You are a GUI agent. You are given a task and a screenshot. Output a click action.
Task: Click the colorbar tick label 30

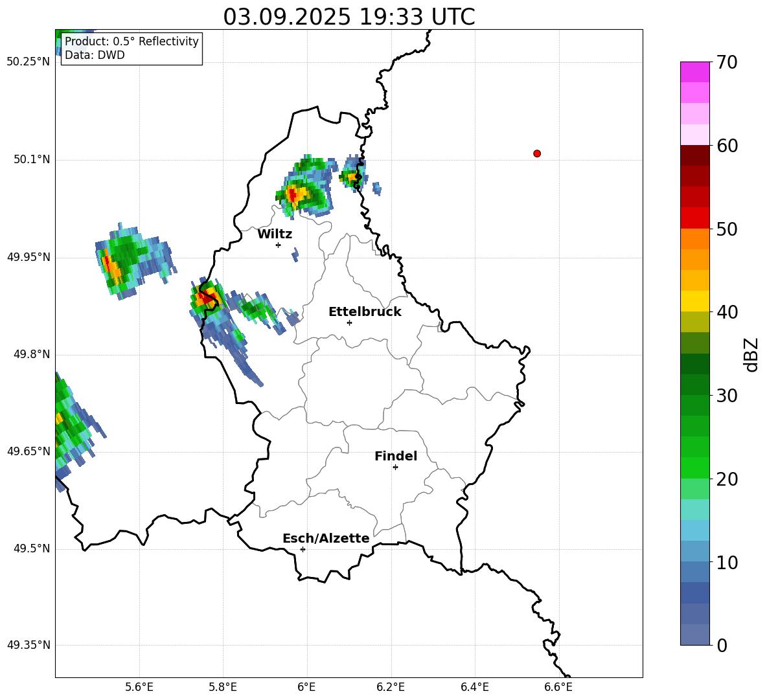coord(727,396)
